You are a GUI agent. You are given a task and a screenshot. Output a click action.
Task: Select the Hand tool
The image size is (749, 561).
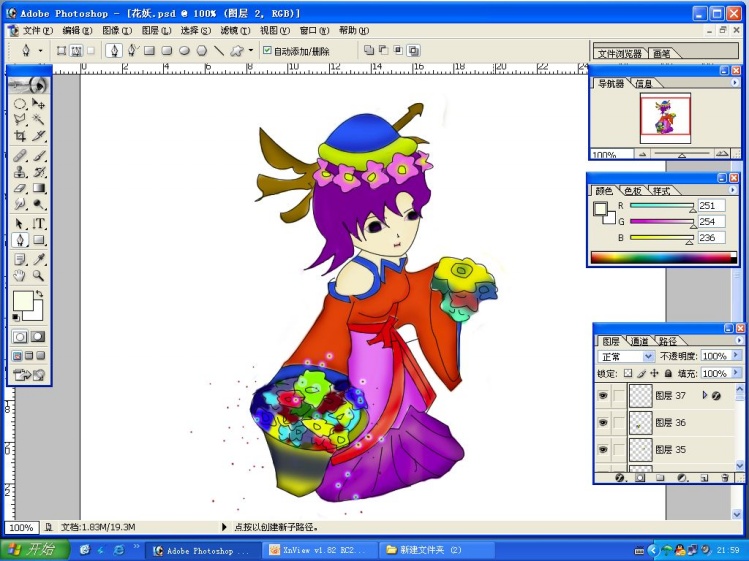20,276
